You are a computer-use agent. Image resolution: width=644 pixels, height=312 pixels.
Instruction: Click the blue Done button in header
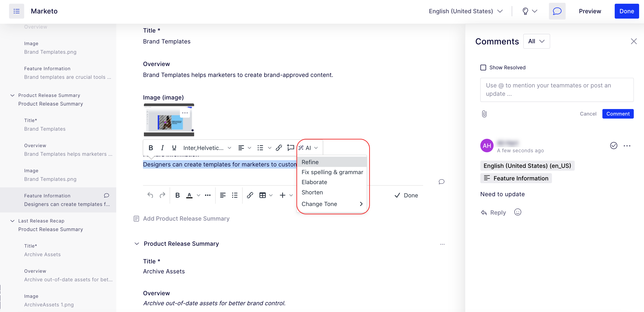click(x=627, y=11)
